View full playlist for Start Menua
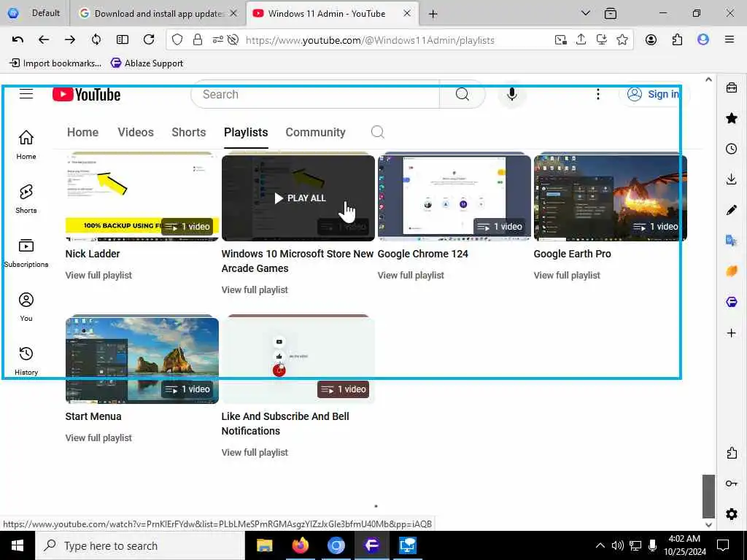 coord(98,437)
